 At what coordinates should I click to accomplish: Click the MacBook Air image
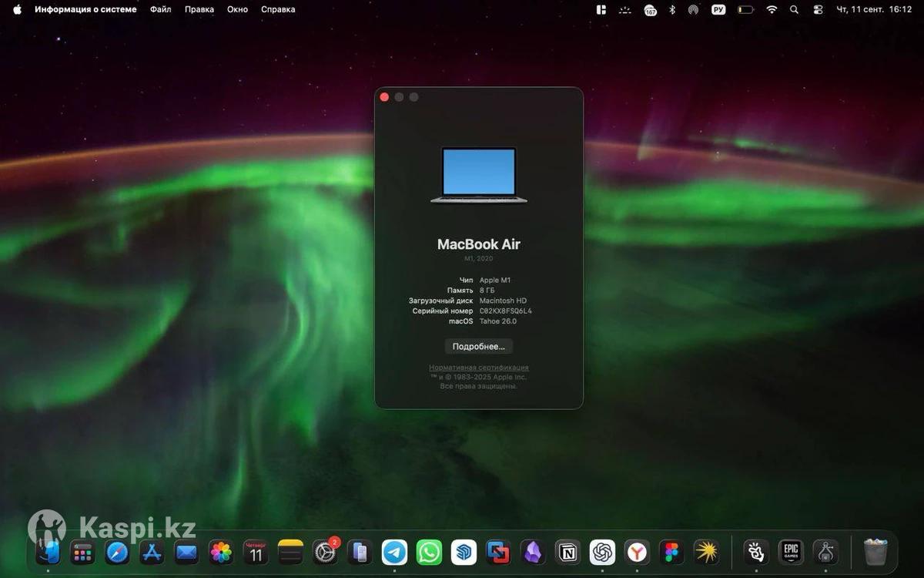[x=478, y=175]
